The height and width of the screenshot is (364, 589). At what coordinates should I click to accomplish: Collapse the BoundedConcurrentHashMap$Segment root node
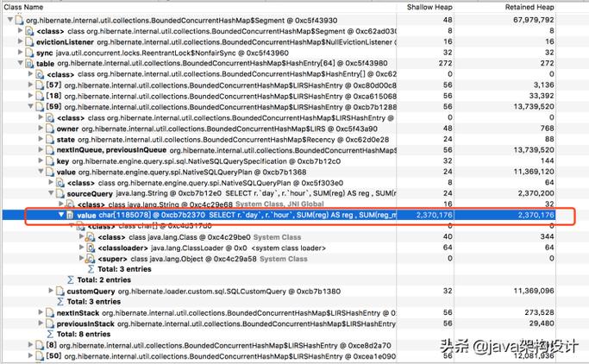10,20
